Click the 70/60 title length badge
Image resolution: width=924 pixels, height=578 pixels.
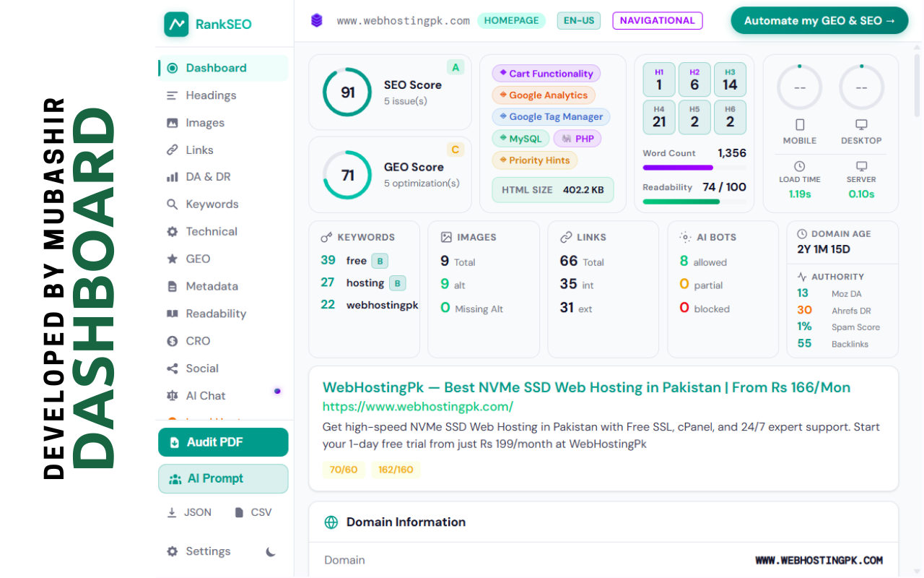[344, 470]
